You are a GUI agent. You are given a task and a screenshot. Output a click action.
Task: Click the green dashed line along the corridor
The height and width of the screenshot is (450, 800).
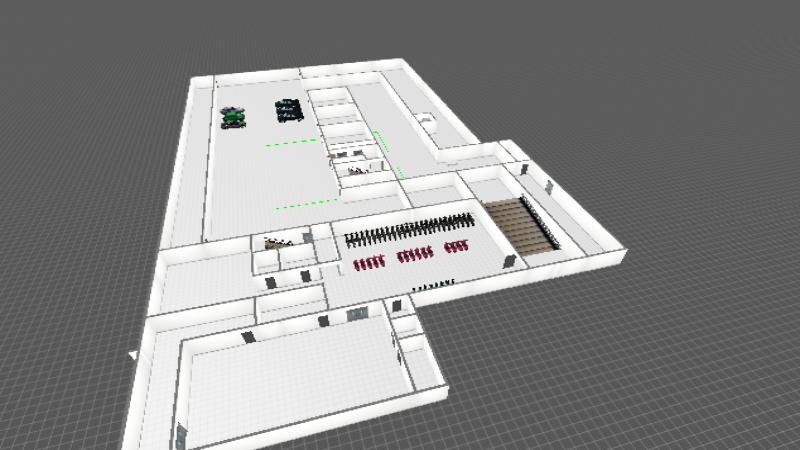click(389, 152)
